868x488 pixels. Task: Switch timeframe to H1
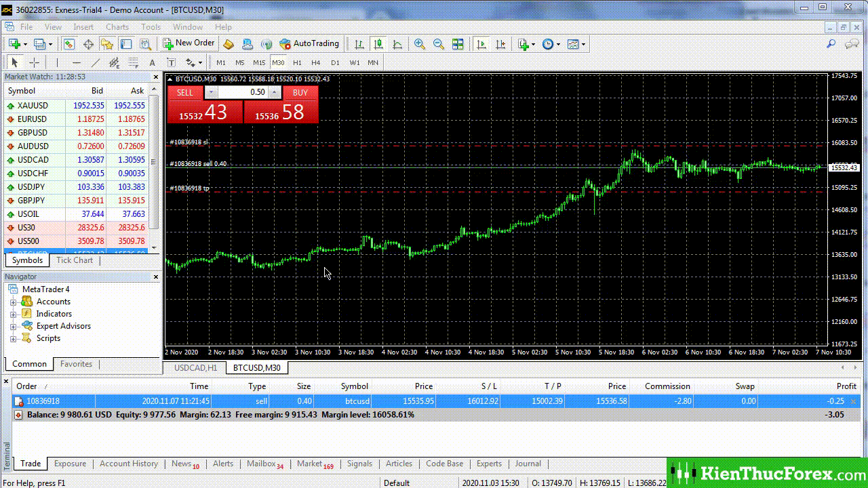click(297, 62)
